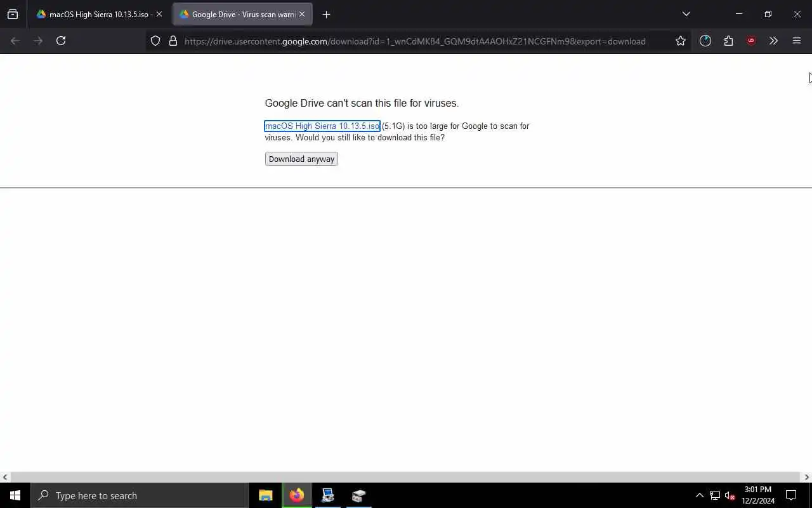Viewport: 812px width, 508px height.
Task: Close the macOS High Sierra 10.13.5.iso tab
Action: (159, 14)
